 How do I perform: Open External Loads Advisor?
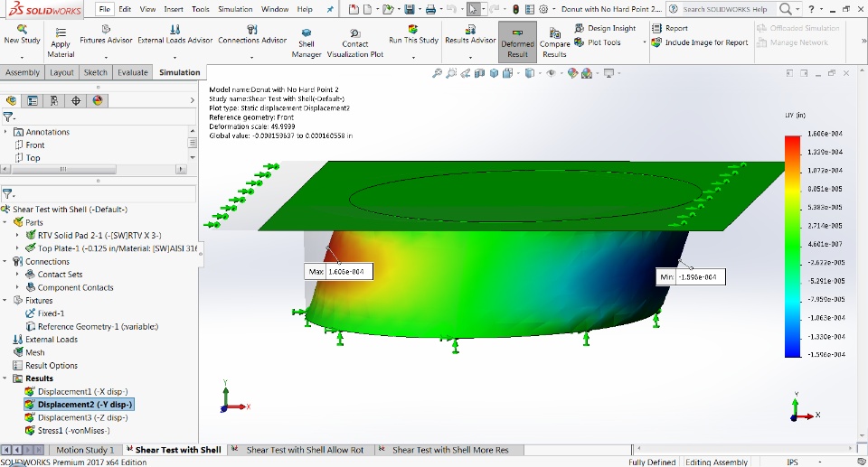(x=175, y=34)
